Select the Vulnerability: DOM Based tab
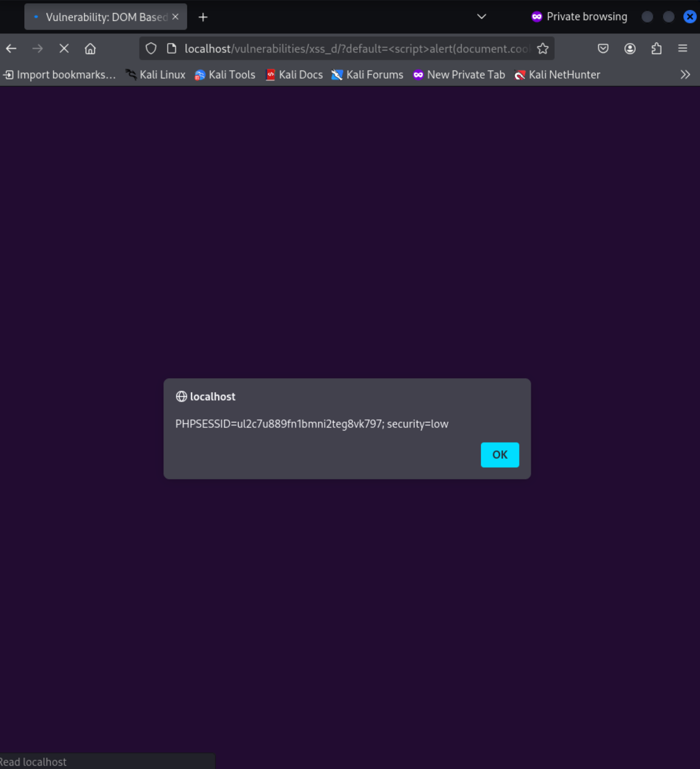This screenshot has width=700, height=769. pyautogui.click(x=106, y=17)
